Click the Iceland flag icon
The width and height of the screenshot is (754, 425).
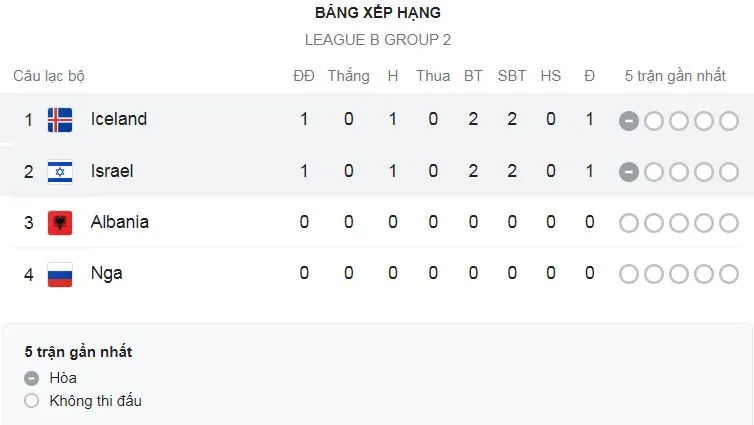60,120
